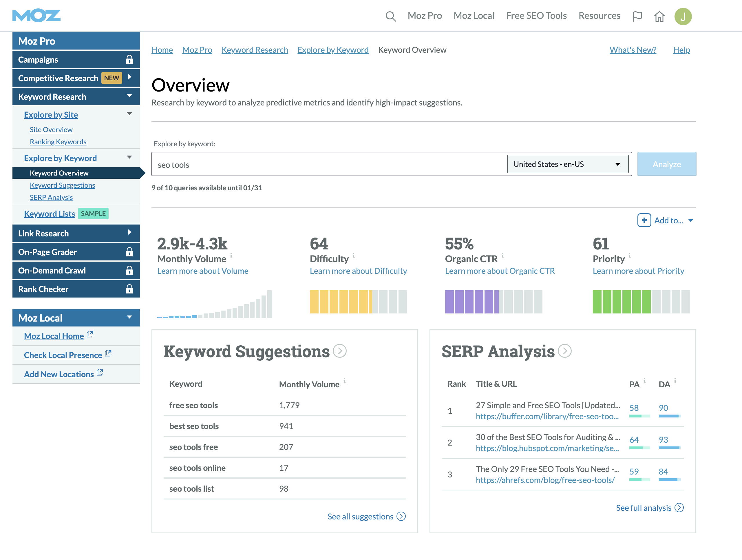
Task: Click the info icon beside Difficulty
Action: pos(354,255)
